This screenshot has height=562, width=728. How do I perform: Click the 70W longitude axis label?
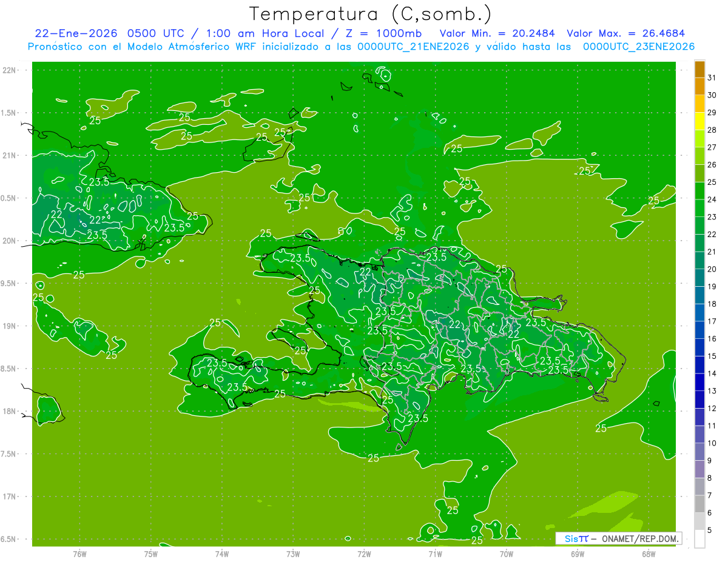[507, 554]
